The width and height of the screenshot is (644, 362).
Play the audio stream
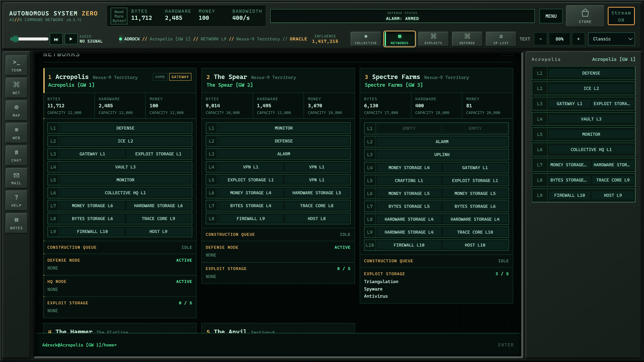[71, 39]
